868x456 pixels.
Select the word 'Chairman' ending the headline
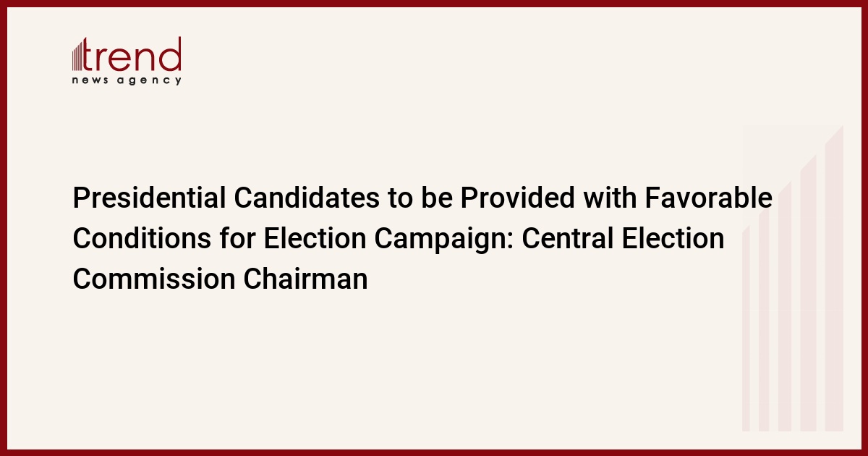301,279
